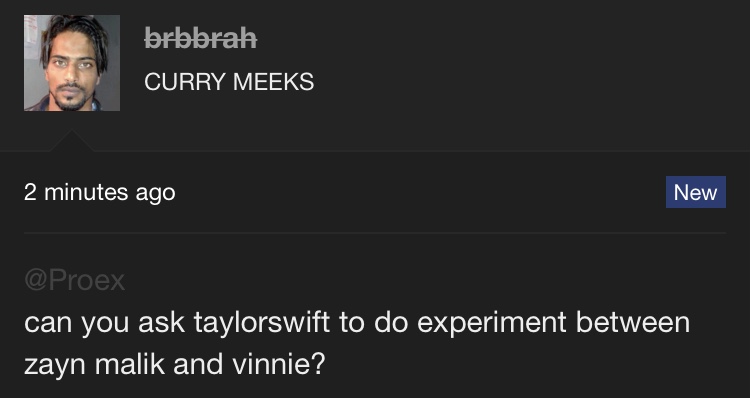Click the words 'to do' in message
The height and width of the screenshot is (398, 750).
[374, 322]
